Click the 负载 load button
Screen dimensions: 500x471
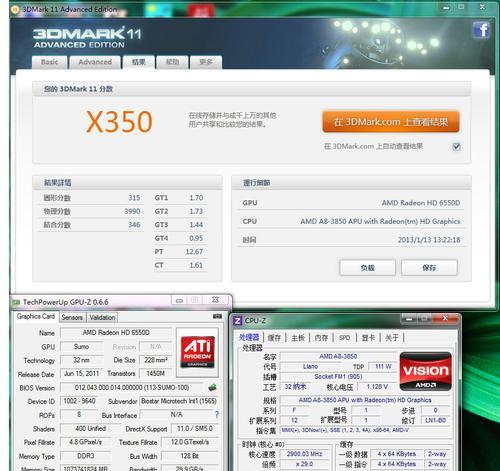[367, 267]
